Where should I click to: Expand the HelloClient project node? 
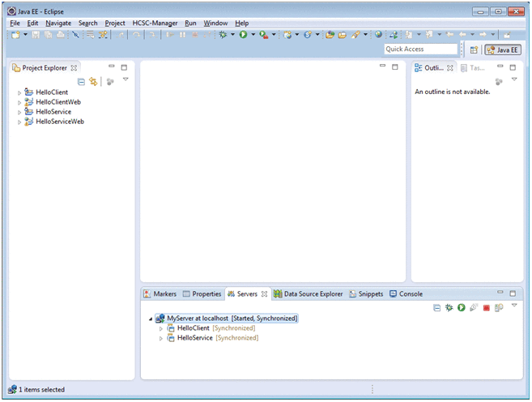tap(19, 93)
